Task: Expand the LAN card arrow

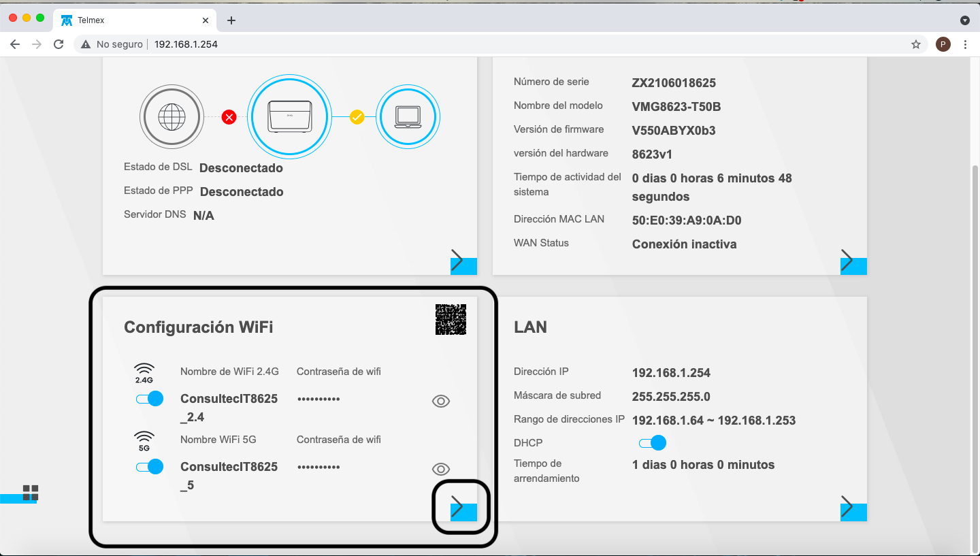Action: coord(851,508)
